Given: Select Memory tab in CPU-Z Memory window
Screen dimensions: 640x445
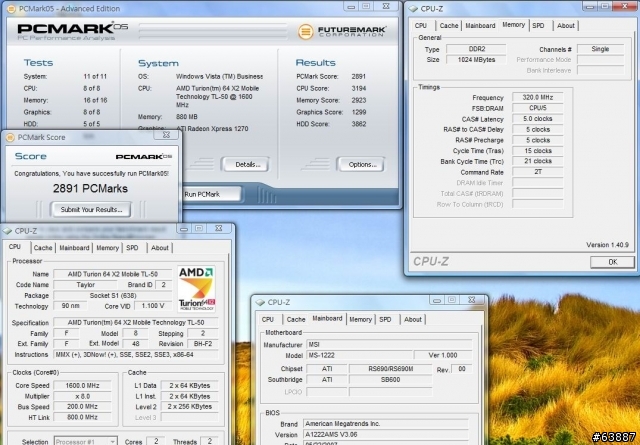Looking at the screenshot, I should pyautogui.click(x=513, y=25).
